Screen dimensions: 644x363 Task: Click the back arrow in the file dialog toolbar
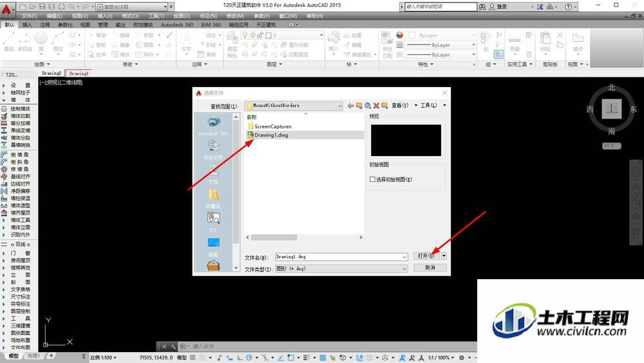coord(350,106)
